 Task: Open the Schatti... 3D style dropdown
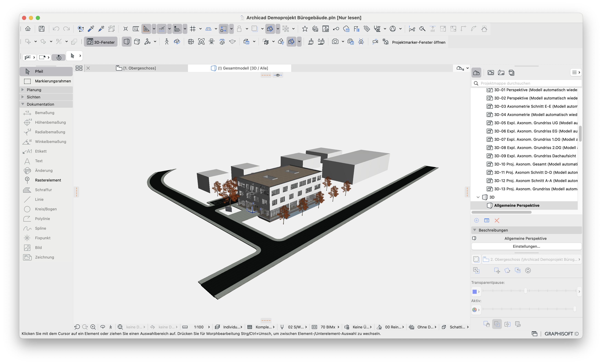coord(459,327)
